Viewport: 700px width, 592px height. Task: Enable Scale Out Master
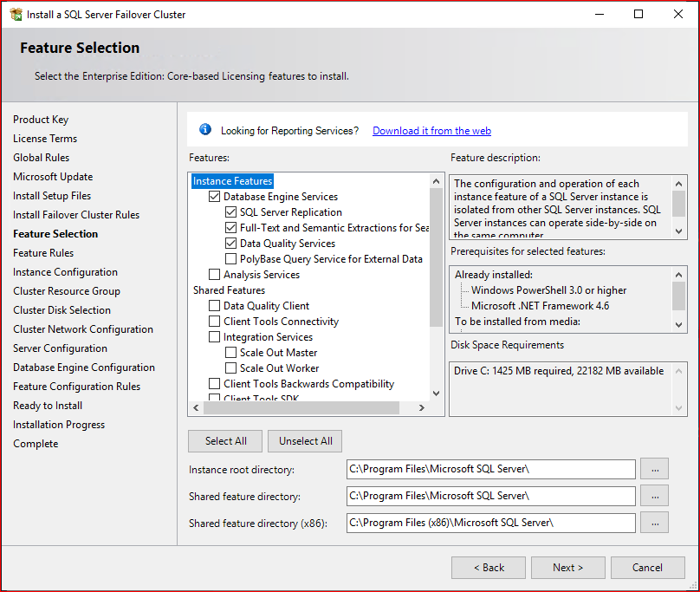click(x=230, y=353)
